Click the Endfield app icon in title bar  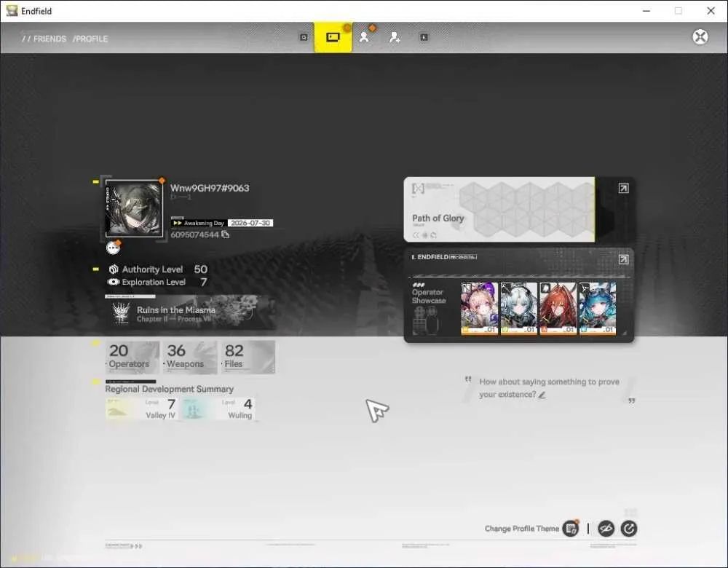(x=12, y=11)
